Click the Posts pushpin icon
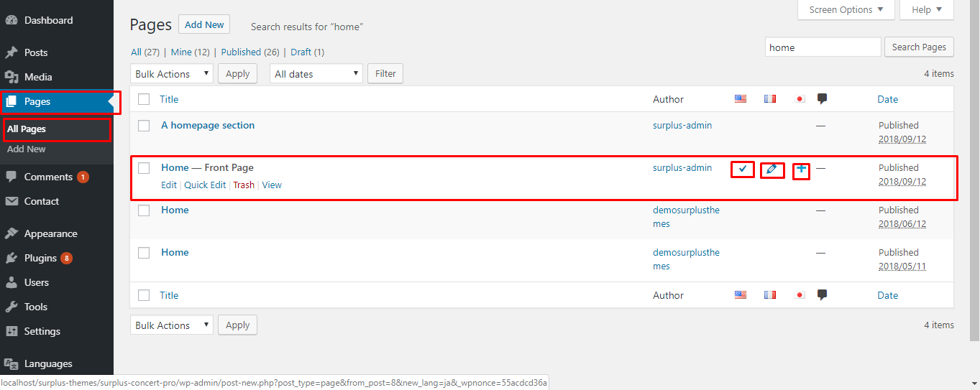This screenshot has width=980, height=390. 12,52
